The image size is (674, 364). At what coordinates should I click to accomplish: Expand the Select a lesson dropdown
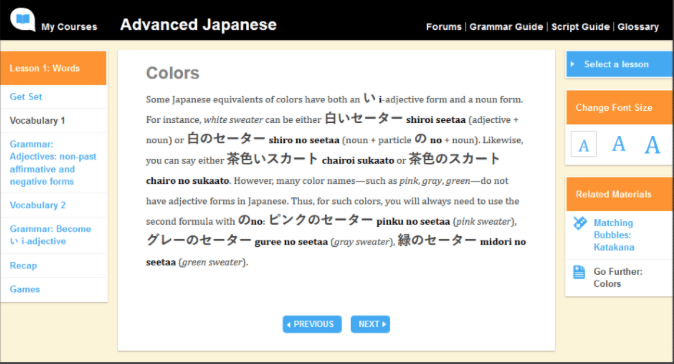tap(619, 64)
